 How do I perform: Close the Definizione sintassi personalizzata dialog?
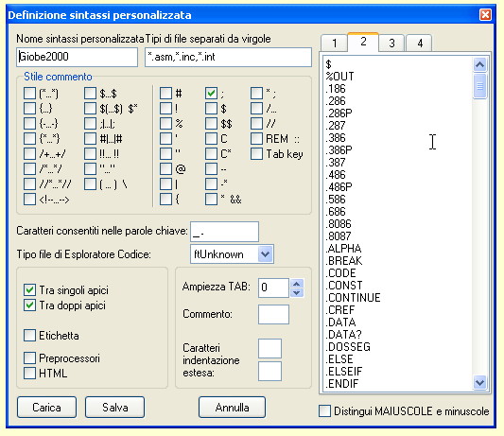pyautogui.click(x=485, y=15)
